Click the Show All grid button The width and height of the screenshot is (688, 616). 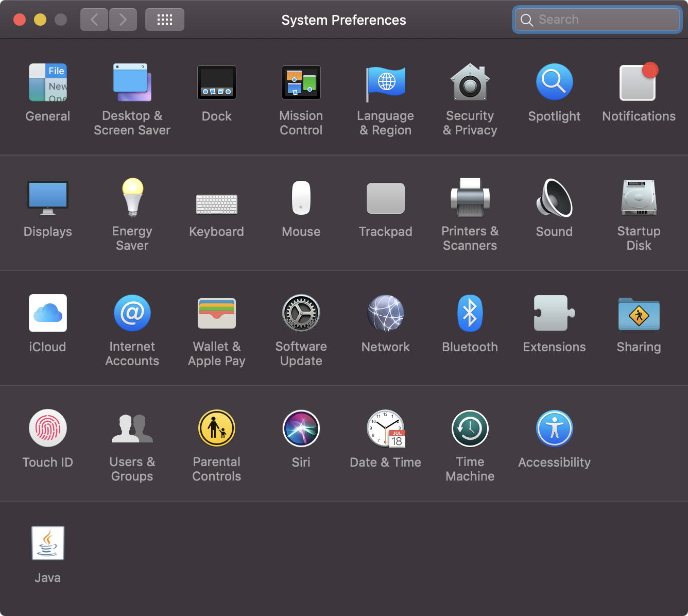click(x=165, y=20)
